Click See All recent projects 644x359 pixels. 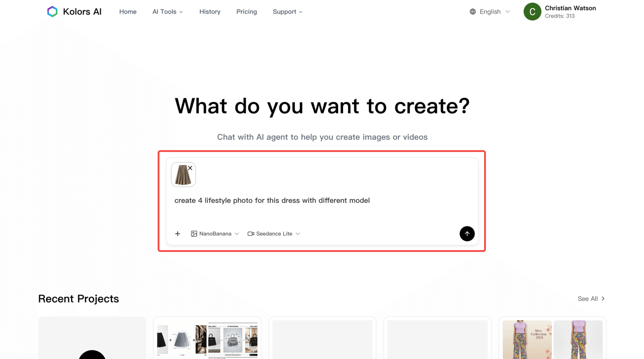591,299
